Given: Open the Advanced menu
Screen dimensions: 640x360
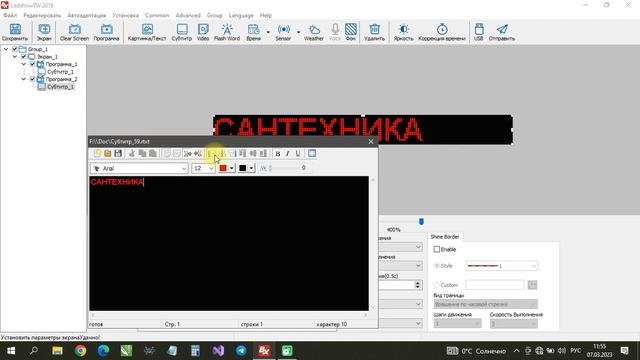Looking at the screenshot, I should click(188, 15).
